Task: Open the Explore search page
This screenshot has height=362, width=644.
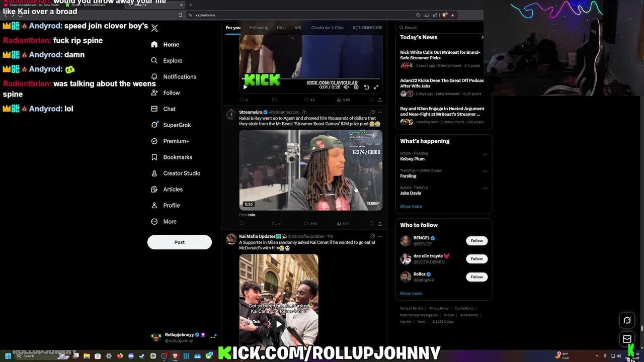Action: (x=167, y=60)
